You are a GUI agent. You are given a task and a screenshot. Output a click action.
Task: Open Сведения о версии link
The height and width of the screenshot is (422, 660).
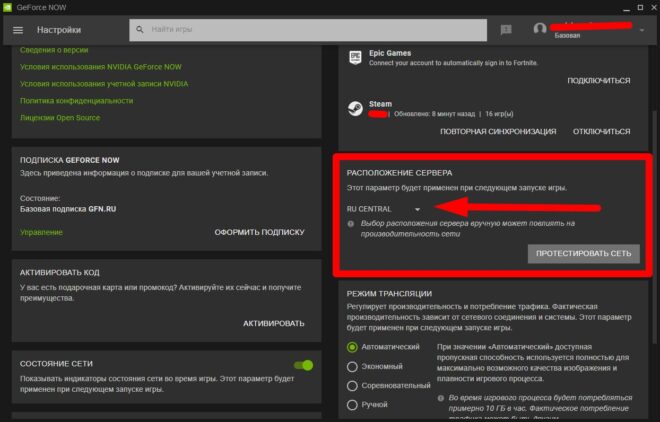click(x=54, y=50)
